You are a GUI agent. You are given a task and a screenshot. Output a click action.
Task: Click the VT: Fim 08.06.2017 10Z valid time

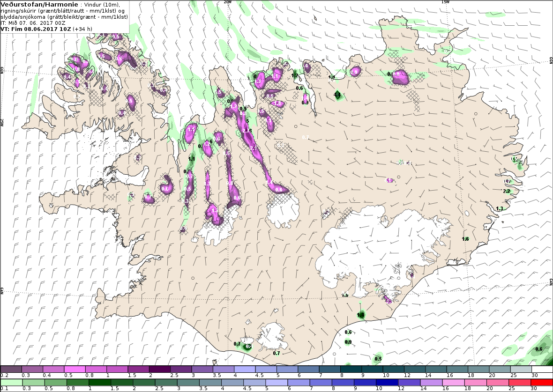(x=36, y=29)
